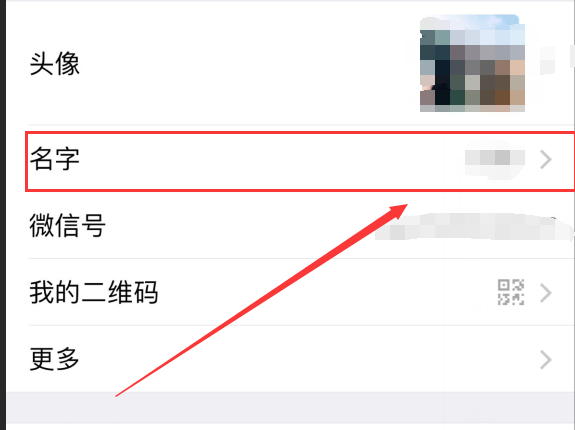Click the dark left window edge
575x430 pixels.
(x=3, y=215)
